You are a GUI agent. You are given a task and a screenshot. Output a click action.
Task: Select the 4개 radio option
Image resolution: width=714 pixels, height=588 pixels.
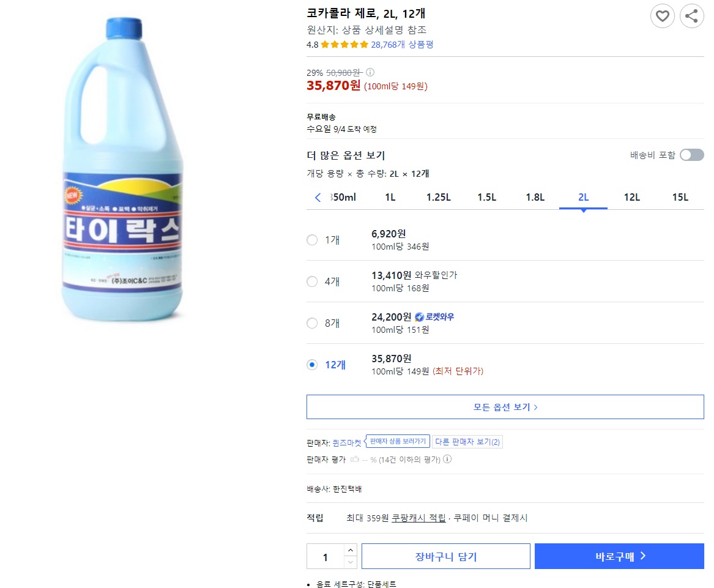pos(312,281)
